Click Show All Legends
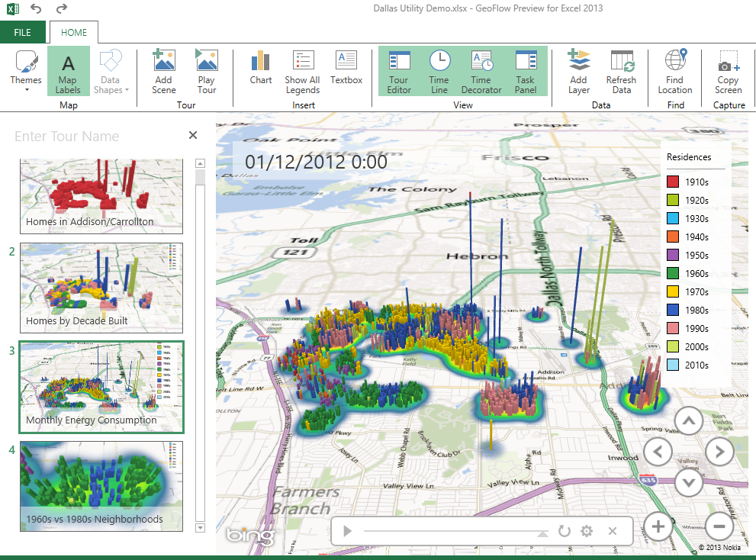The image size is (756, 560). 302,71
